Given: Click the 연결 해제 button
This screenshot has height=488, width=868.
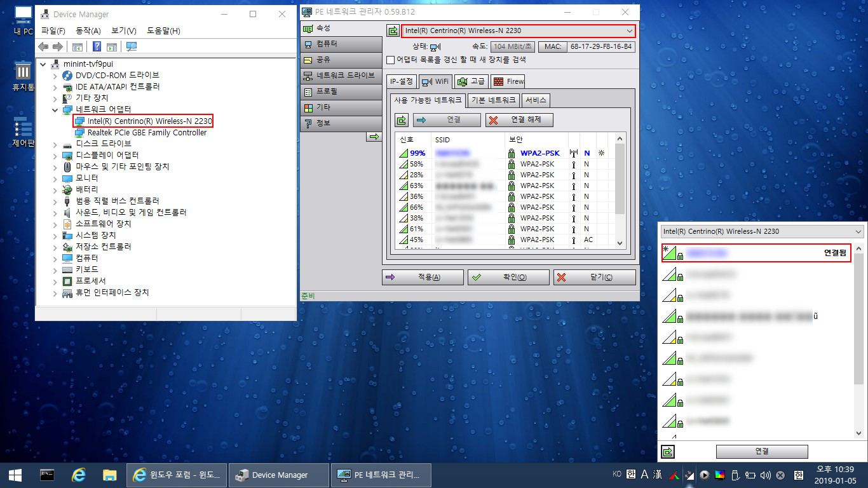Looking at the screenshot, I should (519, 119).
